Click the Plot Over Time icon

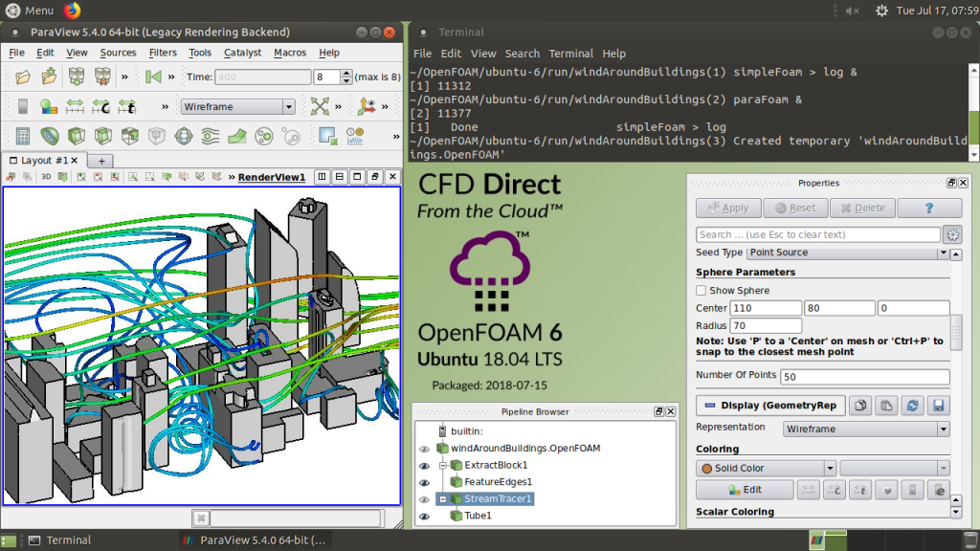tap(355, 136)
